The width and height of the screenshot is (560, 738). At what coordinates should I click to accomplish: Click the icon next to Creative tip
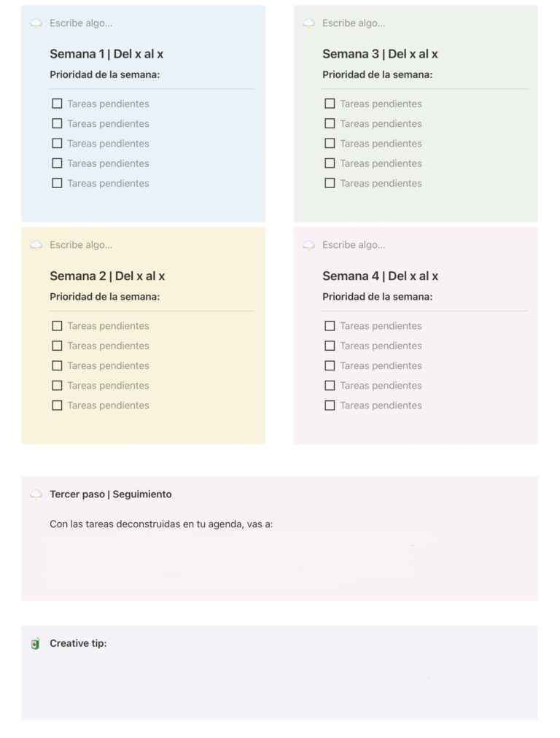point(36,644)
